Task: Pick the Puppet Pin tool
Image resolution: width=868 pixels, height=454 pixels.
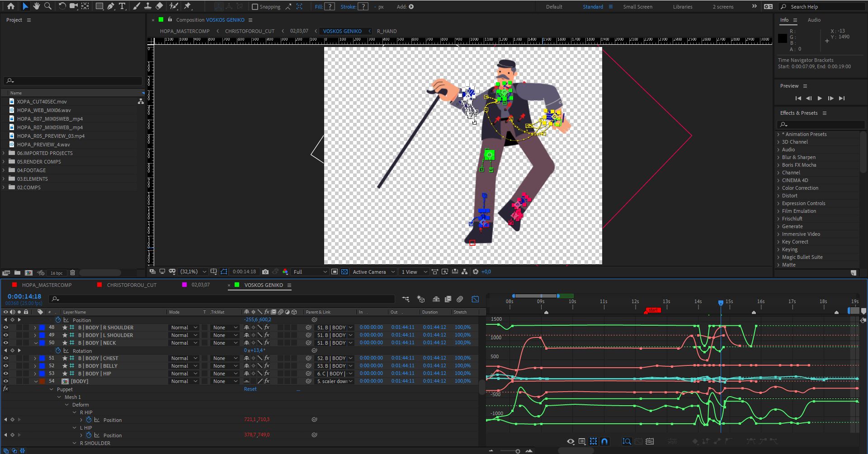Action: coord(188,6)
